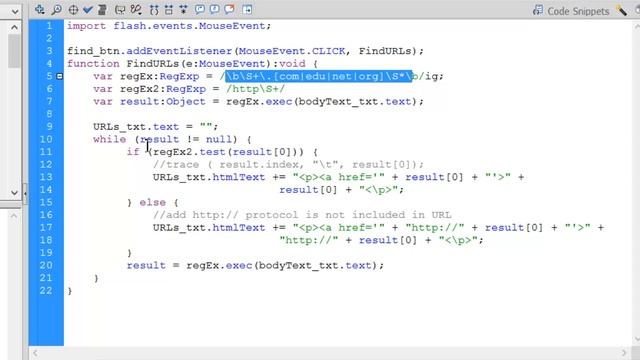The width and height of the screenshot is (640, 360).
Task: Click line number 10 in the gutter
Action: 46,139
